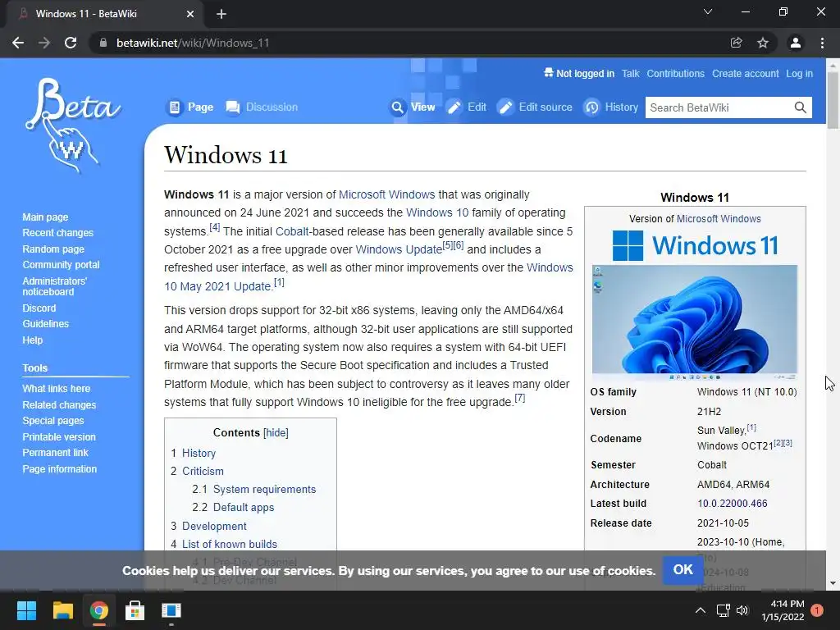Go to Main page in sidebar

[45, 217]
